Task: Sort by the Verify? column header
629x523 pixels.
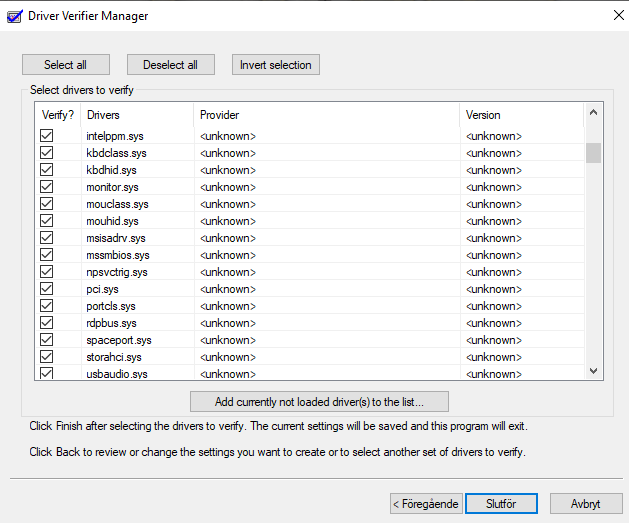Action: 58,115
